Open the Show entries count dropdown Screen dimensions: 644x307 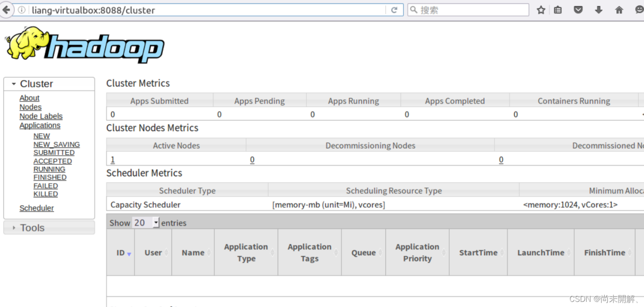pyautogui.click(x=146, y=223)
